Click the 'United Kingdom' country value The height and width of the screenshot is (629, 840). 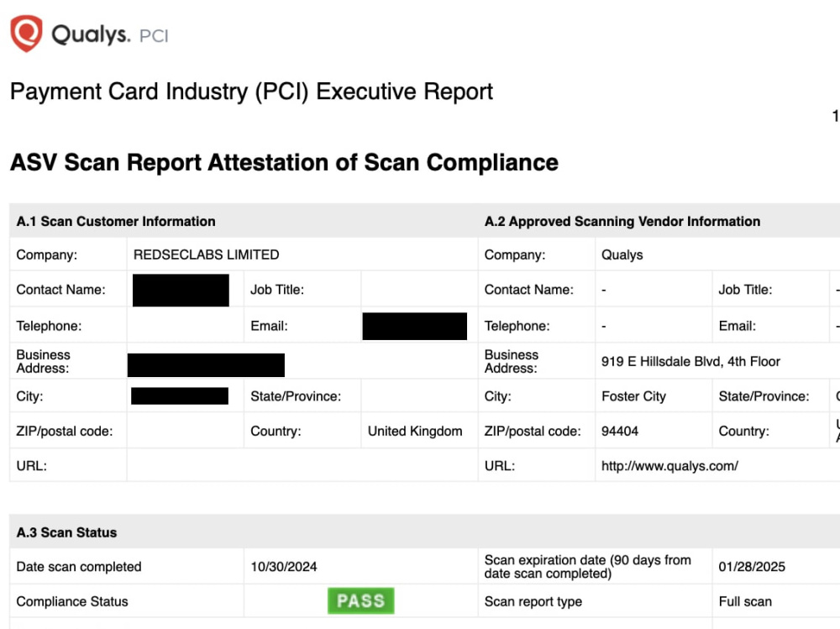coord(415,432)
